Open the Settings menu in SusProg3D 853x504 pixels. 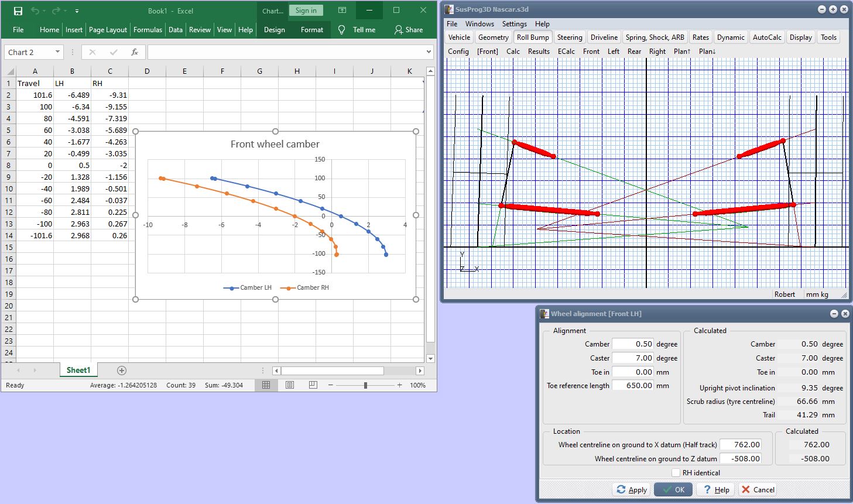514,24
